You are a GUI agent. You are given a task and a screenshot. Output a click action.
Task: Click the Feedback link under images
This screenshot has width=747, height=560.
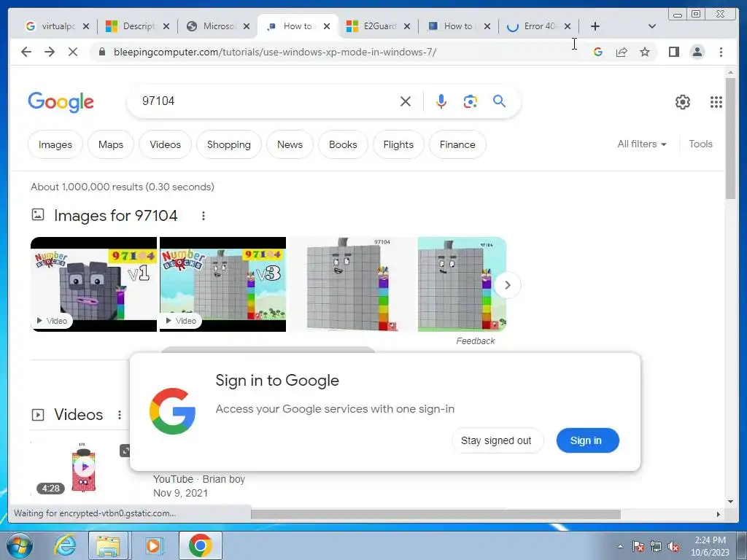pyautogui.click(x=476, y=341)
